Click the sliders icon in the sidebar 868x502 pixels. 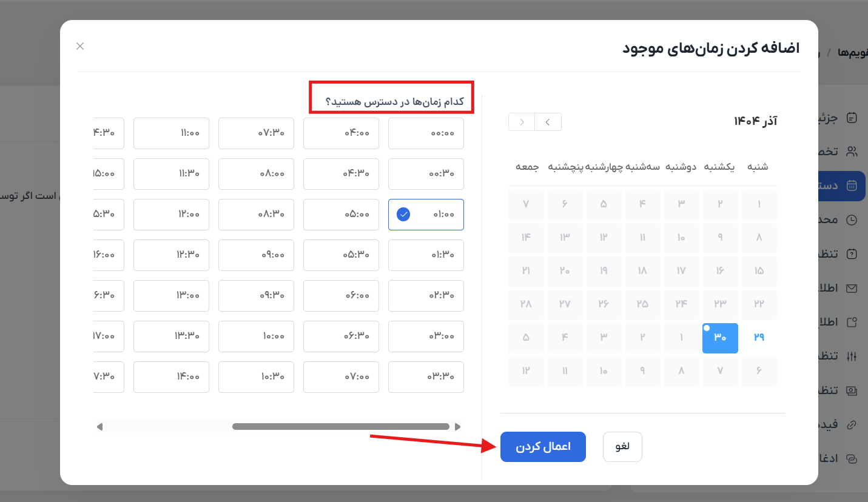tap(852, 356)
